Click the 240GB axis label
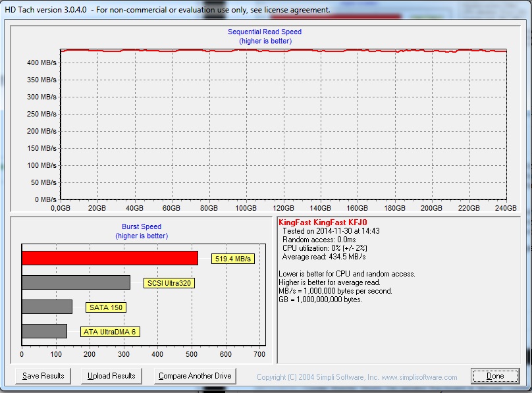 [x=506, y=208]
